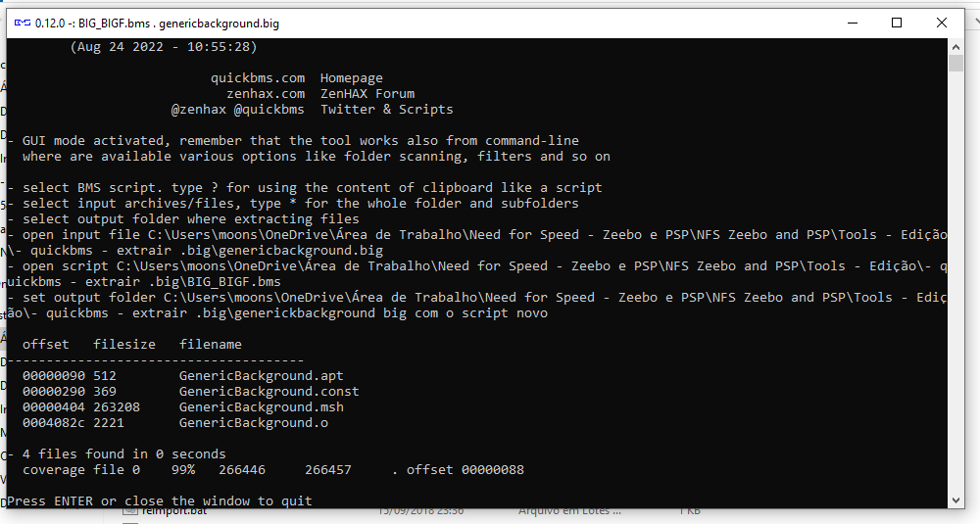Click the 'Press ENTER' prompt line
This screenshot has height=524, width=980.
pyautogui.click(x=159, y=501)
